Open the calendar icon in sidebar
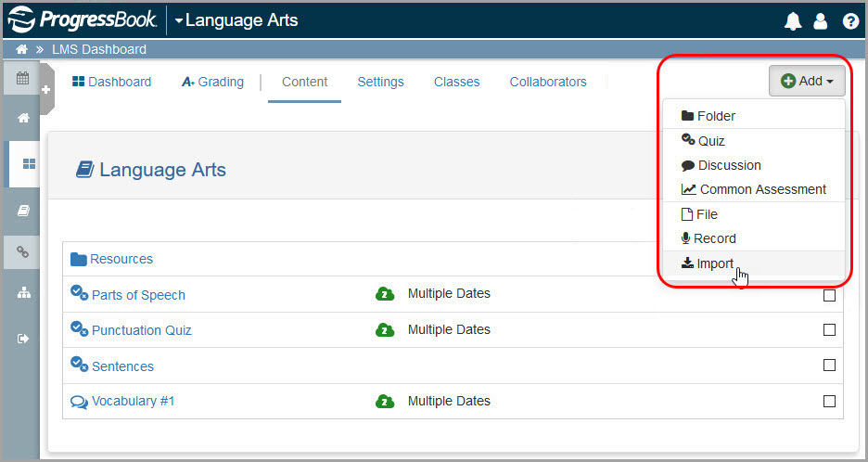 22,78
